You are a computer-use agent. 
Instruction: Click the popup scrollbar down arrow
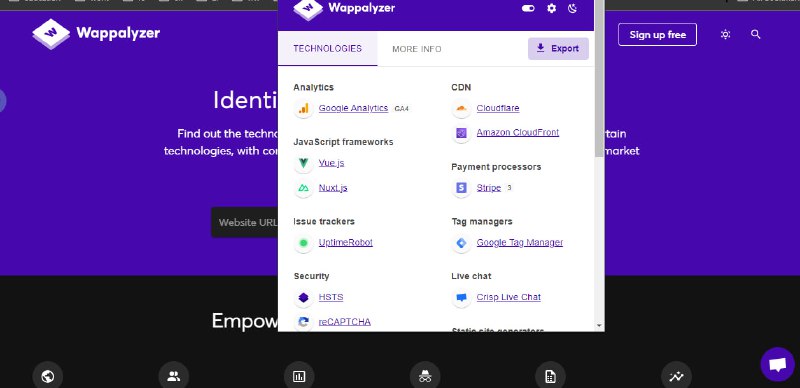click(x=599, y=326)
